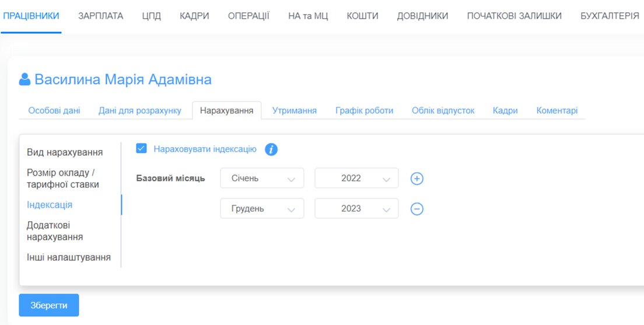Click the user icon beside Василина Марія Адамівна
This screenshot has width=644, height=325.
[x=24, y=79]
